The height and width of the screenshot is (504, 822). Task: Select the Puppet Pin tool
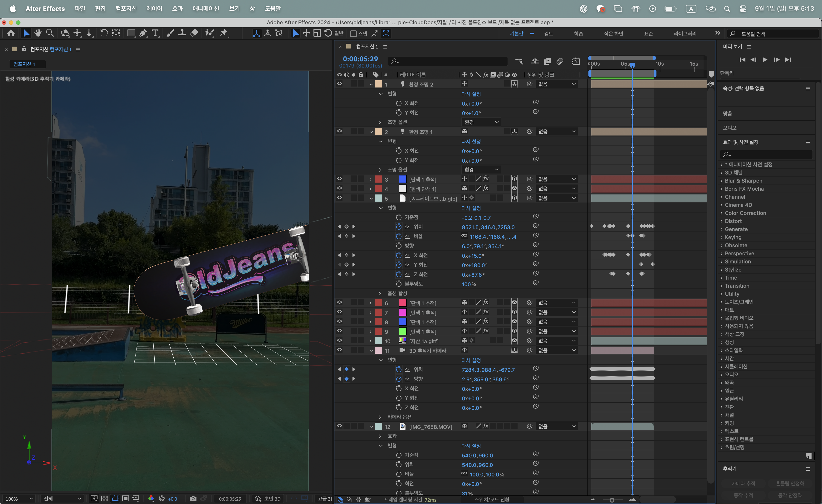click(x=224, y=33)
